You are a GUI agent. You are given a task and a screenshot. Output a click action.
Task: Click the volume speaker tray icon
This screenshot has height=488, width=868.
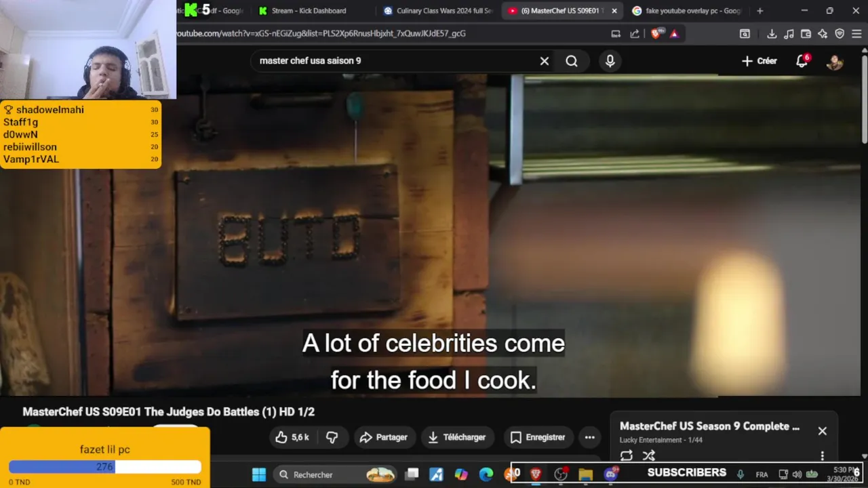coord(797,474)
